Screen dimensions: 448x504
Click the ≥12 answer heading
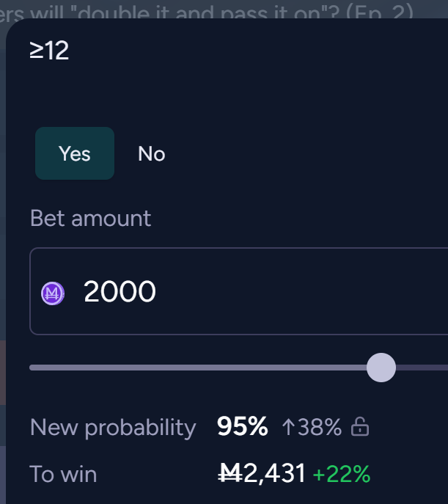pyautogui.click(x=49, y=51)
